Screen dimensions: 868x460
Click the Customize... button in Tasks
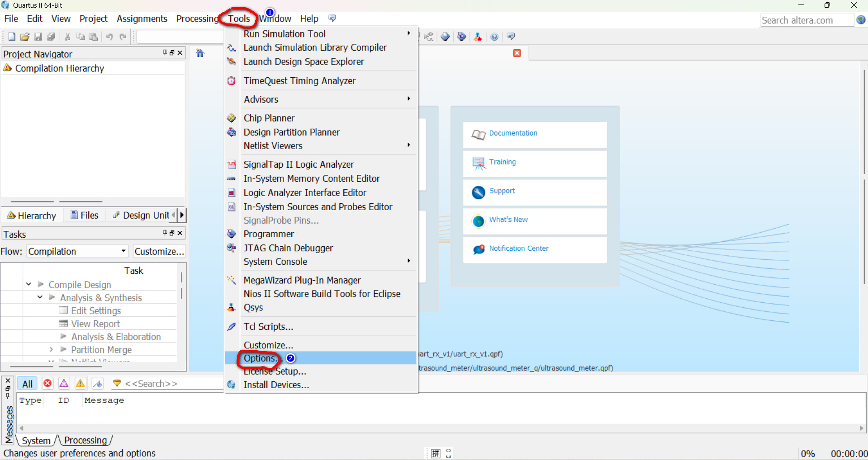[159, 251]
